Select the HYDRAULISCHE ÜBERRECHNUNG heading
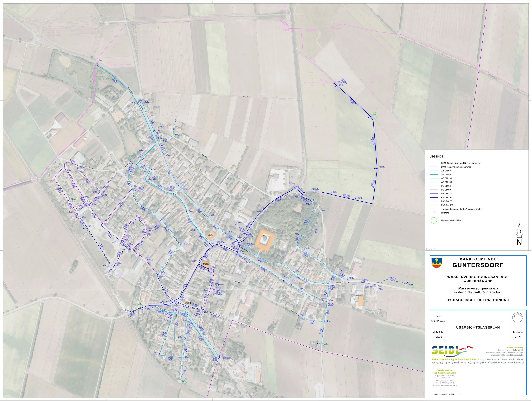Viewport: 532px width, 401px height. 478,300
